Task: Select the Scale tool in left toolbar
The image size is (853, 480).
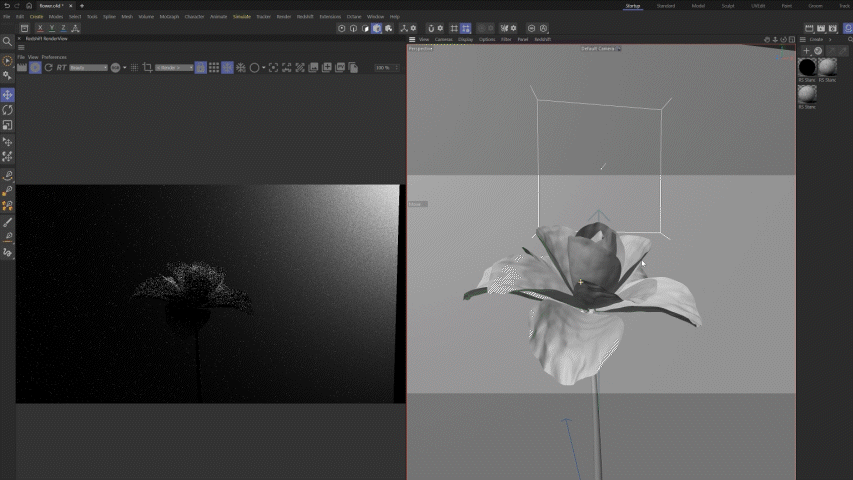Action: [8, 125]
